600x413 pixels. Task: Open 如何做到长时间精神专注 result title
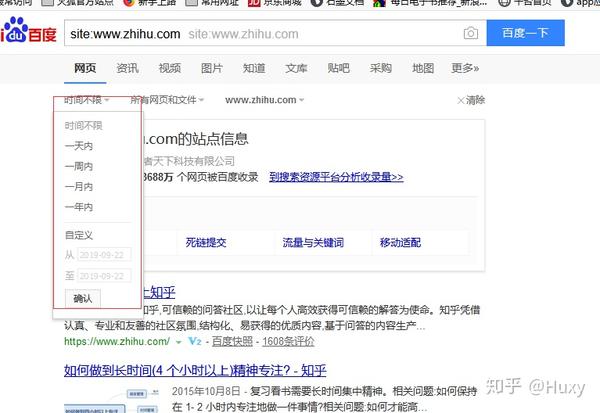[195, 370]
